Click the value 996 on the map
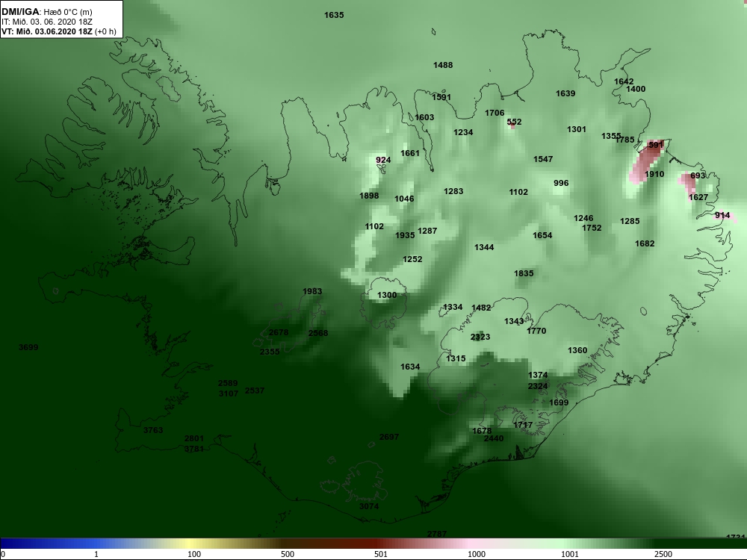 click(561, 184)
